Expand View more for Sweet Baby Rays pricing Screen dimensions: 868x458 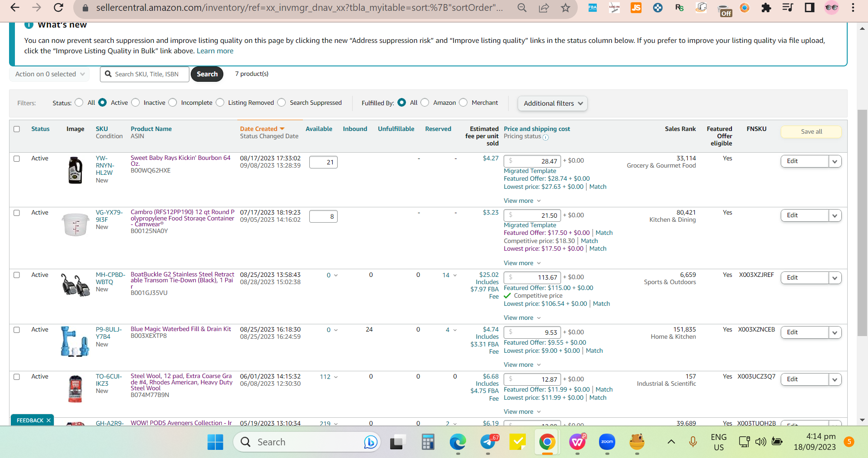522,201
